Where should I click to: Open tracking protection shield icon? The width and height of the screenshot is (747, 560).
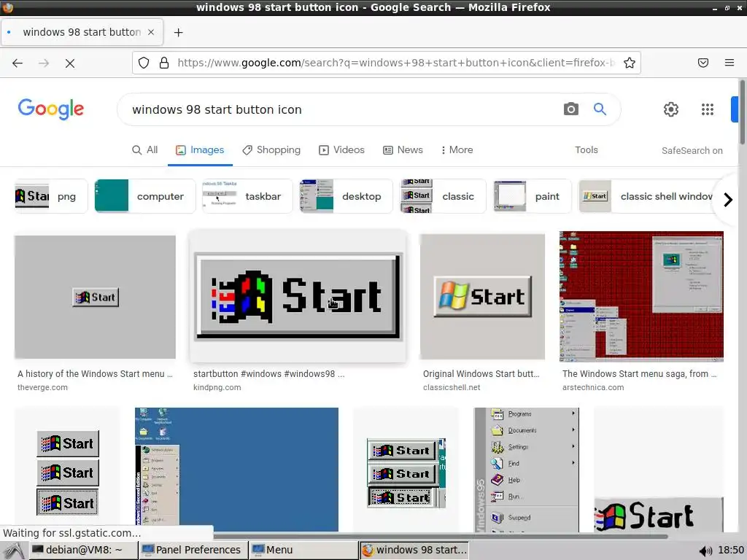pos(144,63)
